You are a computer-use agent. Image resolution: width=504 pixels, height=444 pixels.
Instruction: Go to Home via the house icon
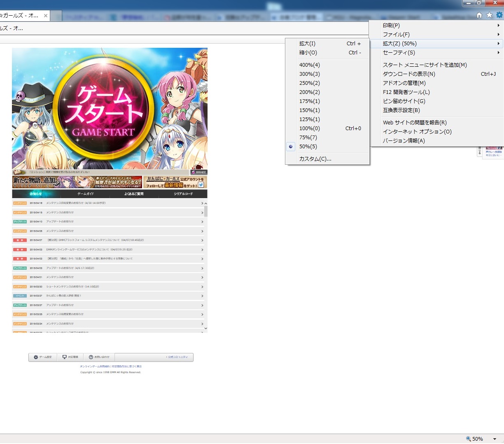point(479,15)
